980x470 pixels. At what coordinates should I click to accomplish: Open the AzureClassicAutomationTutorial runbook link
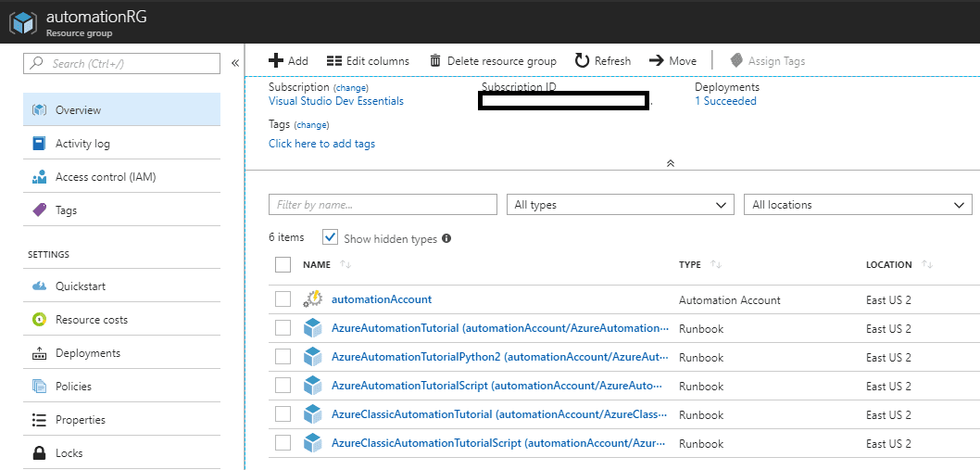pyautogui.click(x=500, y=415)
